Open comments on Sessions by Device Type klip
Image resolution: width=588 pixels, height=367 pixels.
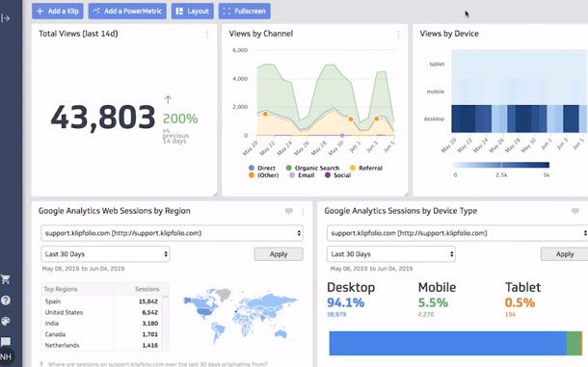(x=575, y=211)
